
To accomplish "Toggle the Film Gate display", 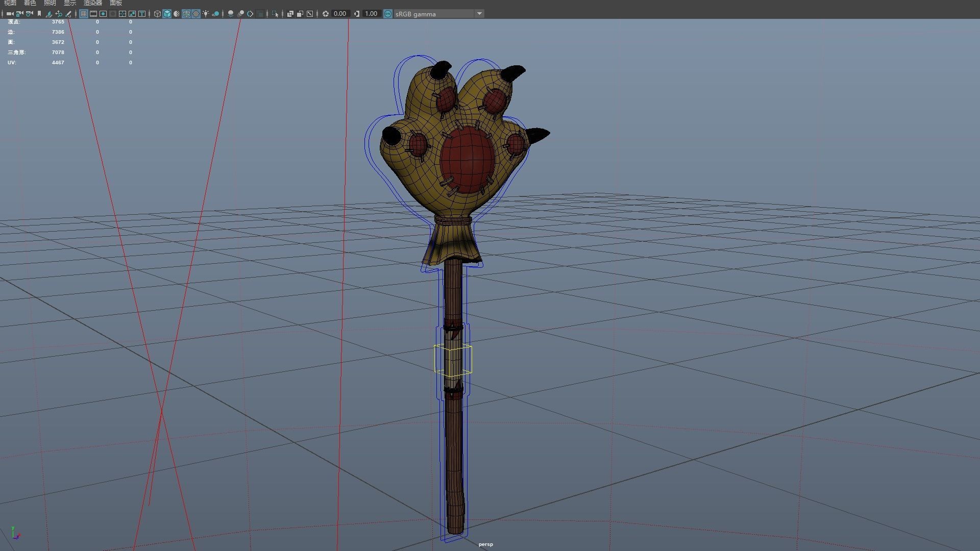I will click(93, 14).
